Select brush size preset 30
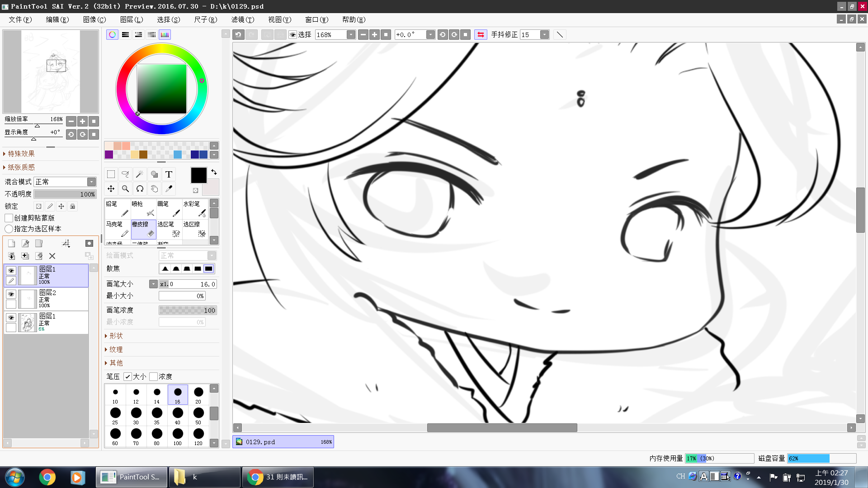The height and width of the screenshot is (488, 868). [x=136, y=416]
